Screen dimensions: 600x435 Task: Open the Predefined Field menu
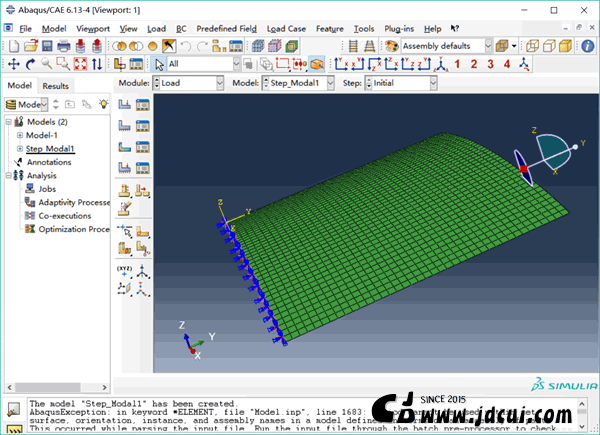point(227,29)
